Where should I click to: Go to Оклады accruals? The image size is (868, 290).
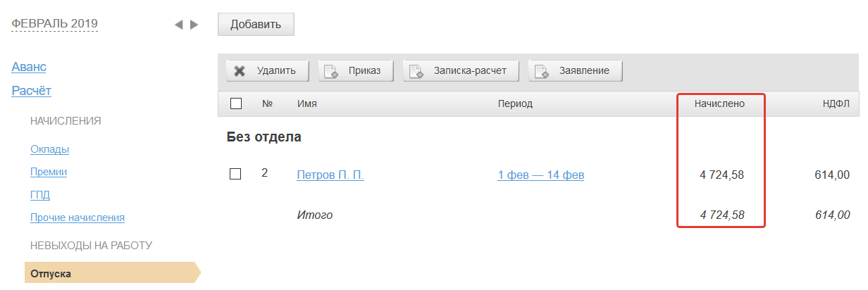49,149
